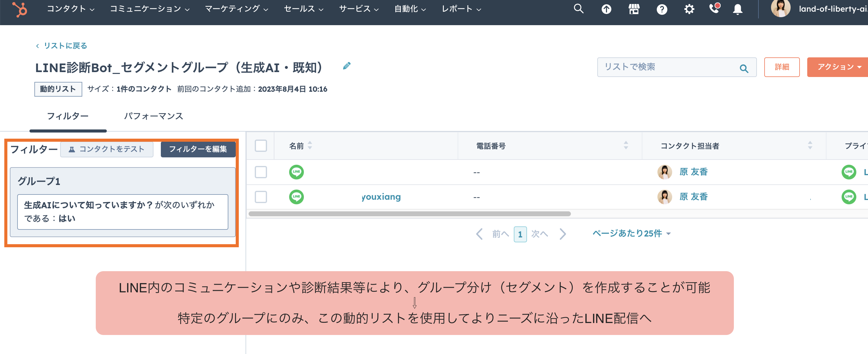Open the 自動化 menu
This screenshot has width=868, height=354.
[409, 9]
